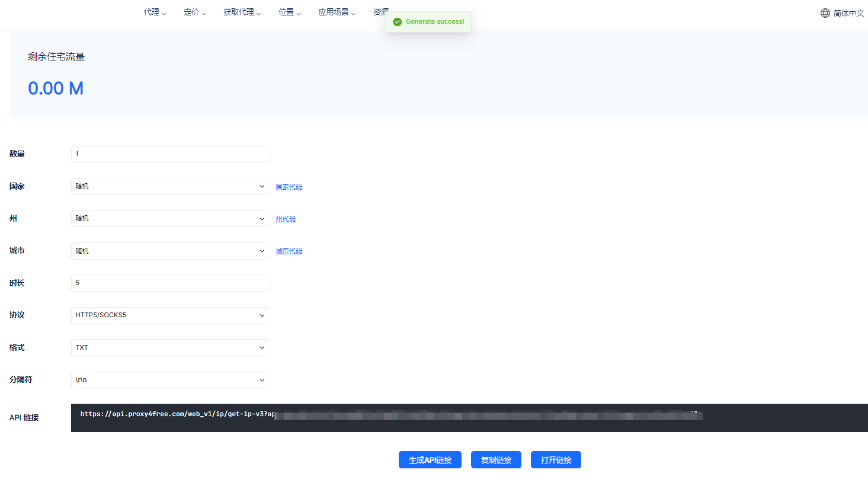Image resolution: width=868 pixels, height=479 pixels.
Task: Open the 协议 HTTPS/SOCKS5 dropdown
Action: coord(170,315)
